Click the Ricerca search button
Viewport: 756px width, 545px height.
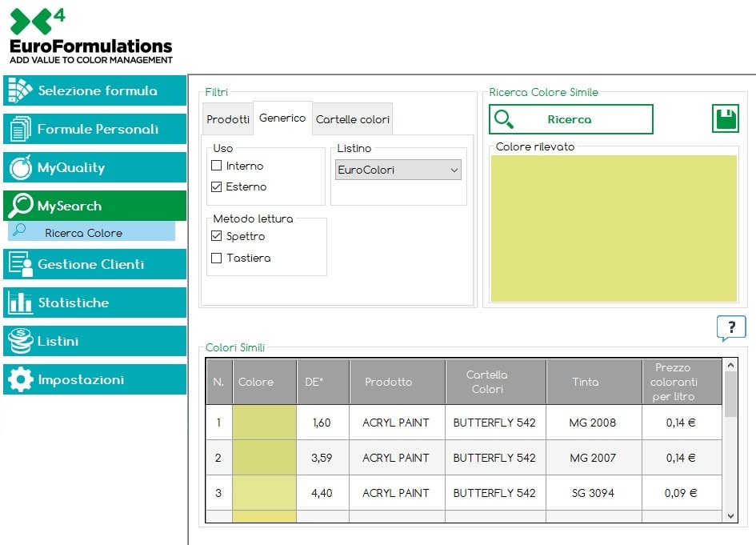pos(571,119)
